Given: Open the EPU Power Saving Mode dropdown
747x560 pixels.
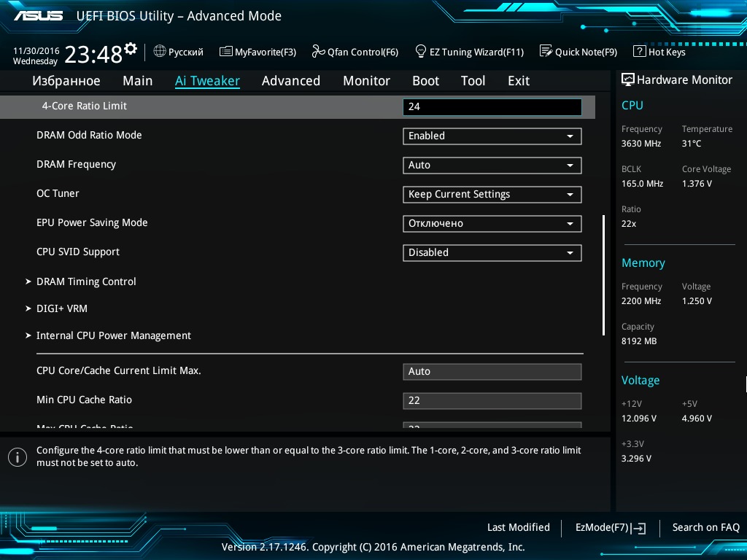Looking at the screenshot, I should tap(492, 224).
